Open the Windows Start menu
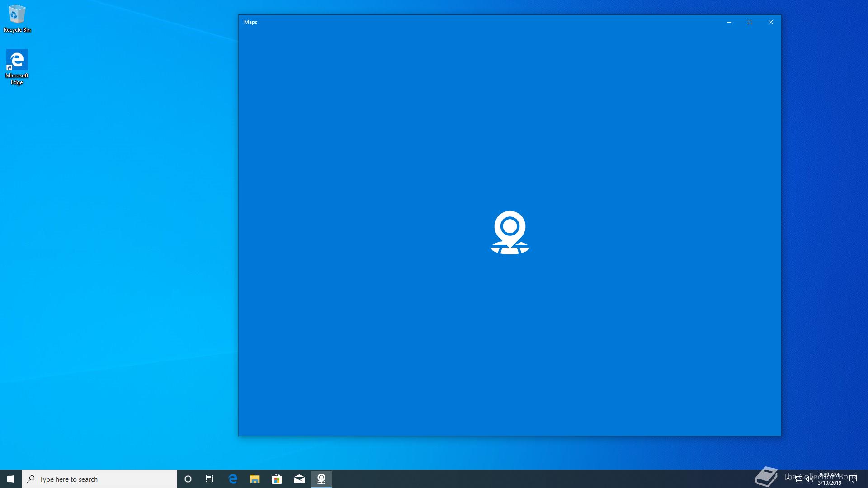Image resolution: width=868 pixels, height=488 pixels. click(x=11, y=479)
